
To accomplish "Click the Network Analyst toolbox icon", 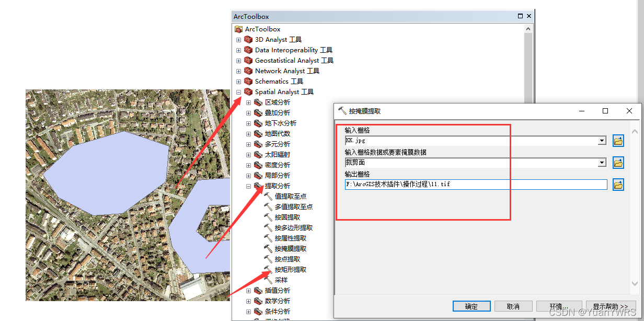I will [248, 71].
